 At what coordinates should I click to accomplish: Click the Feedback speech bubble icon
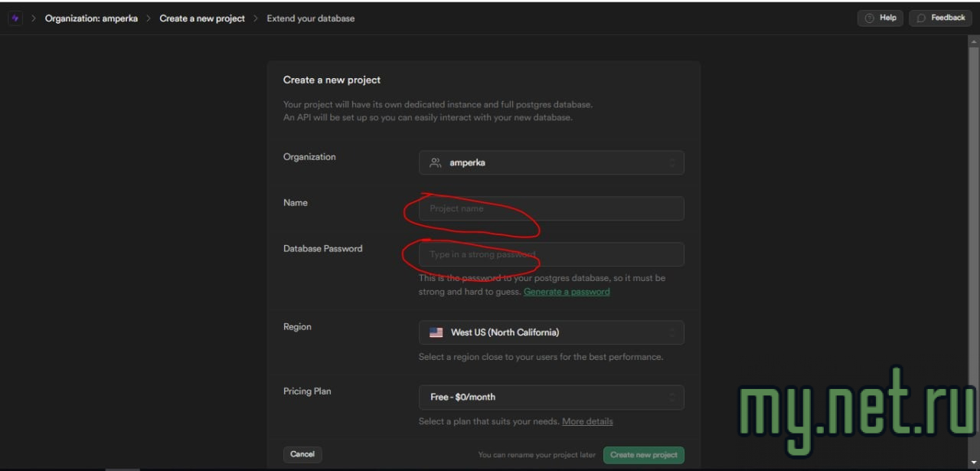(921, 18)
